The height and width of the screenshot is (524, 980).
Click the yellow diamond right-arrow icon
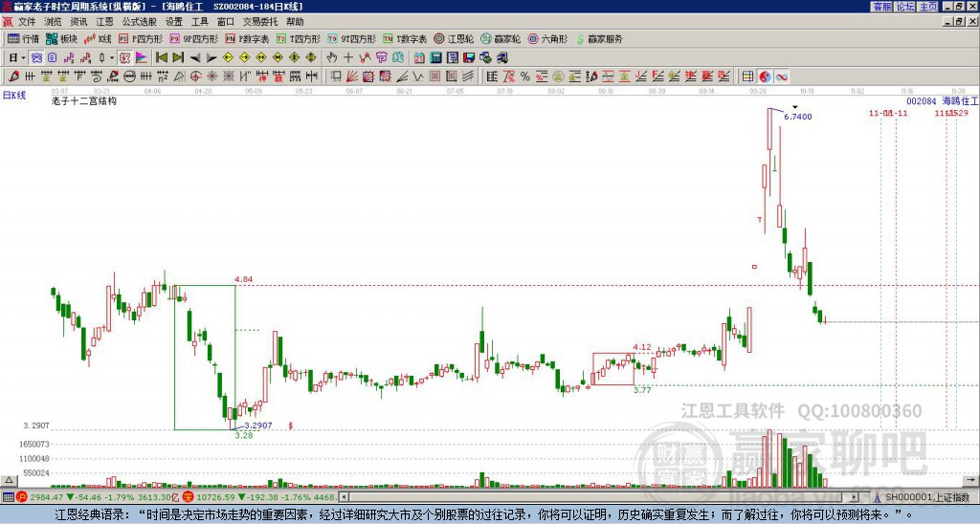click(244, 58)
